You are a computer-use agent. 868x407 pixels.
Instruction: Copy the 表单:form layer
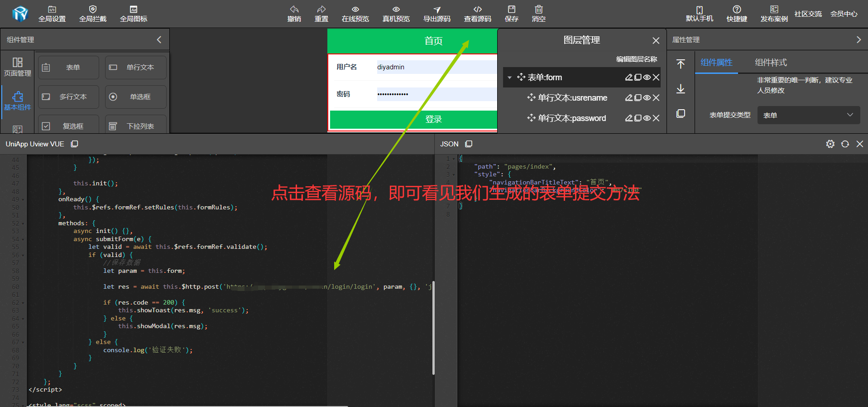tap(638, 78)
